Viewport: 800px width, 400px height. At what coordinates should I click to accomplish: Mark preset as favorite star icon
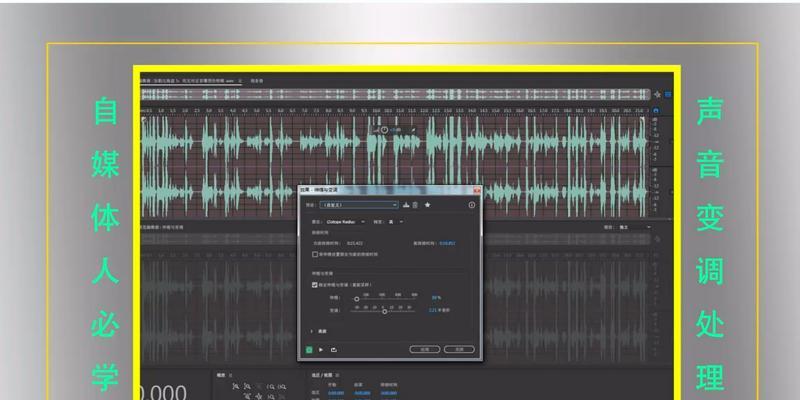[x=428, y=205]
